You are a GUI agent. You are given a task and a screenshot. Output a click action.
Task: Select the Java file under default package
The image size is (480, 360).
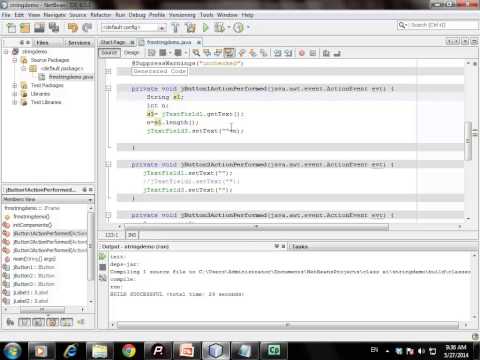pyautogui.click(x=71, y=77)
